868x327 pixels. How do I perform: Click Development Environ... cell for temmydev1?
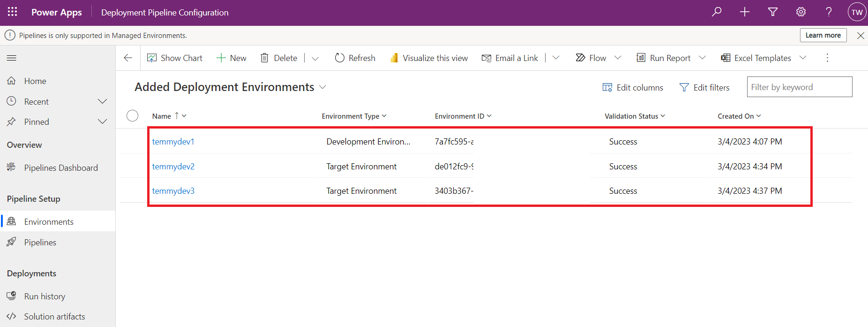[x=368, y=142]
